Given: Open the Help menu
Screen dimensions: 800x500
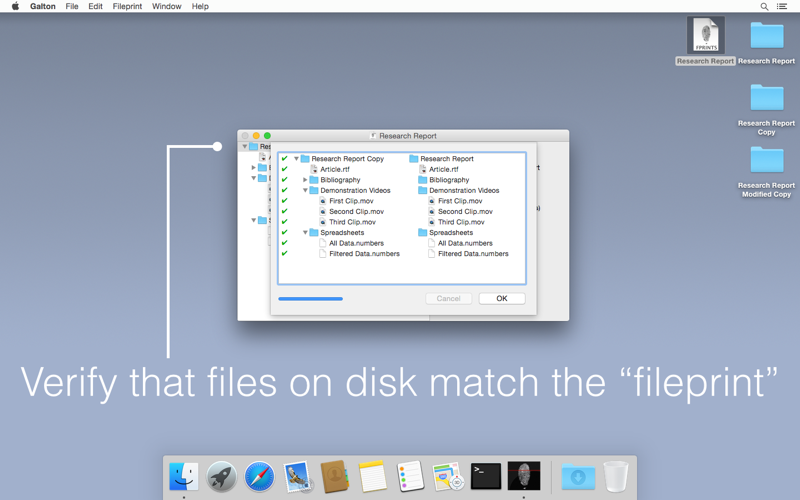Looking at the screenshot, I should tap(200, 6).
